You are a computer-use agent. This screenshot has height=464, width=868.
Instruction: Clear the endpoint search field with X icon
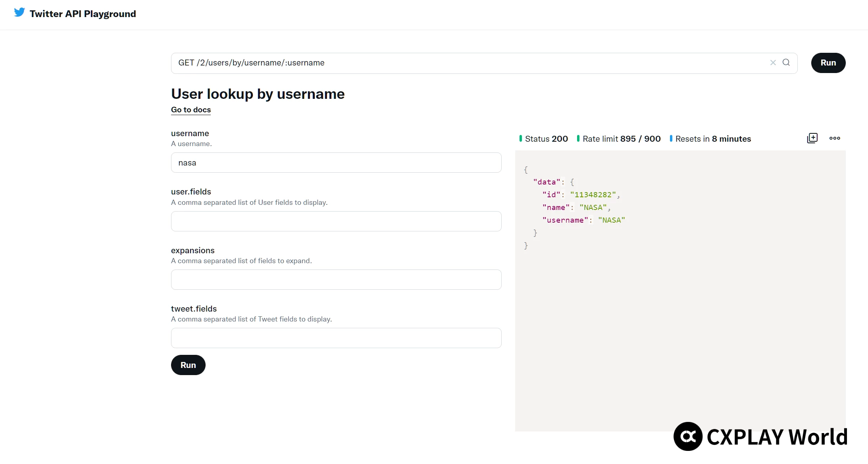tap(773, 63)
